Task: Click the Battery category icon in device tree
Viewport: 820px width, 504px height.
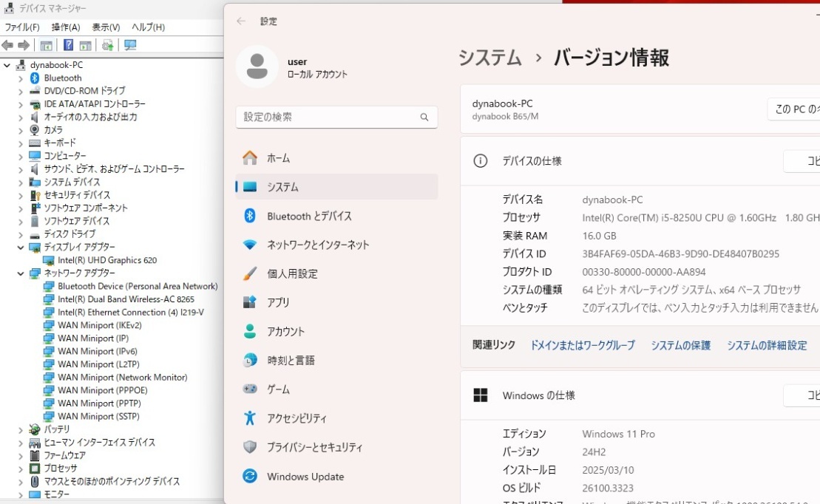Action: coord(35,429)
